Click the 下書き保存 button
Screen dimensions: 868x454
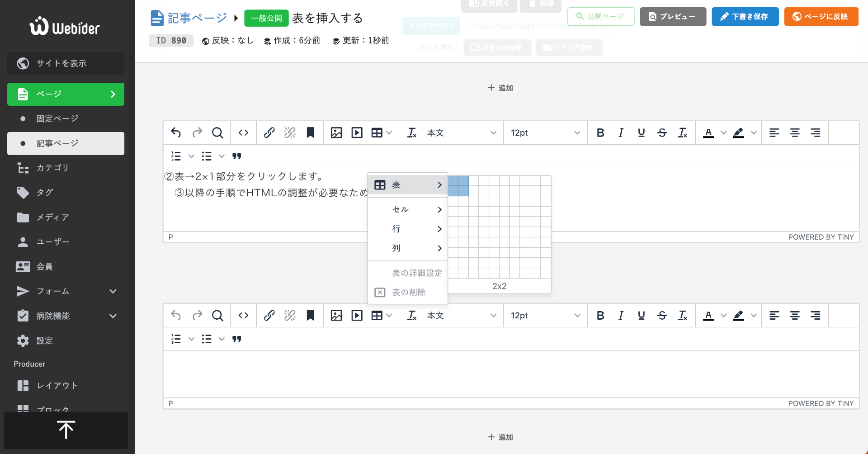point(745,17)
